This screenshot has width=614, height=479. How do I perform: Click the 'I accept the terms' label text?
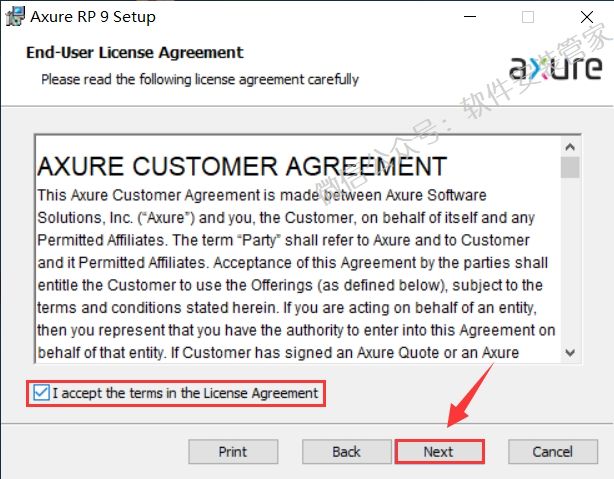pyautogui.click(x=185, y=393)
